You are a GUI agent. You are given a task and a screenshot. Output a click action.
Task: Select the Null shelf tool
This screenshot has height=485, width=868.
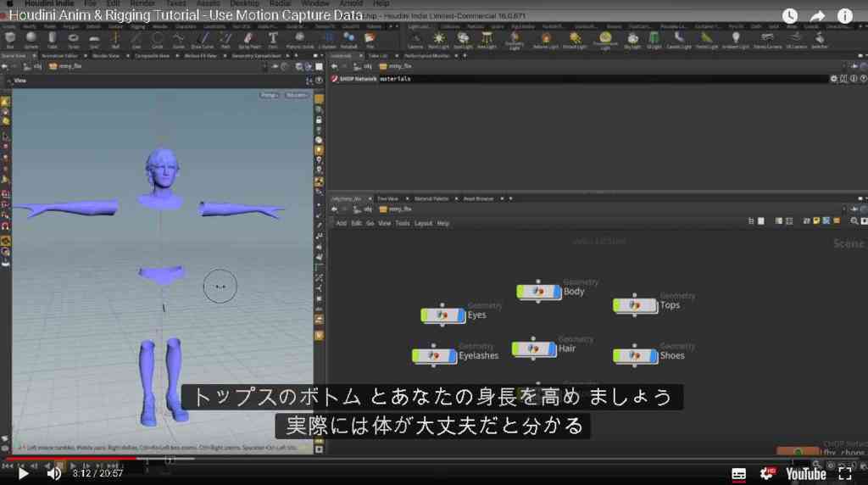115,39
